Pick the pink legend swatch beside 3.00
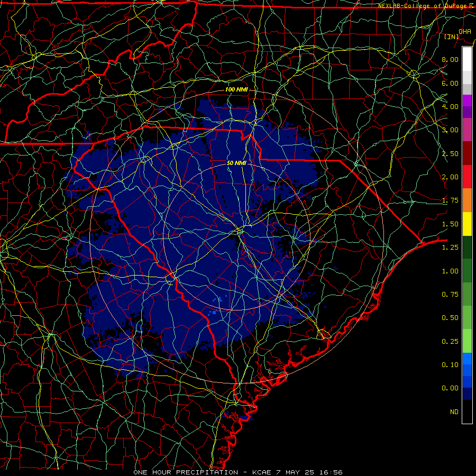This screenshot has width=476, height=476. 467,130
